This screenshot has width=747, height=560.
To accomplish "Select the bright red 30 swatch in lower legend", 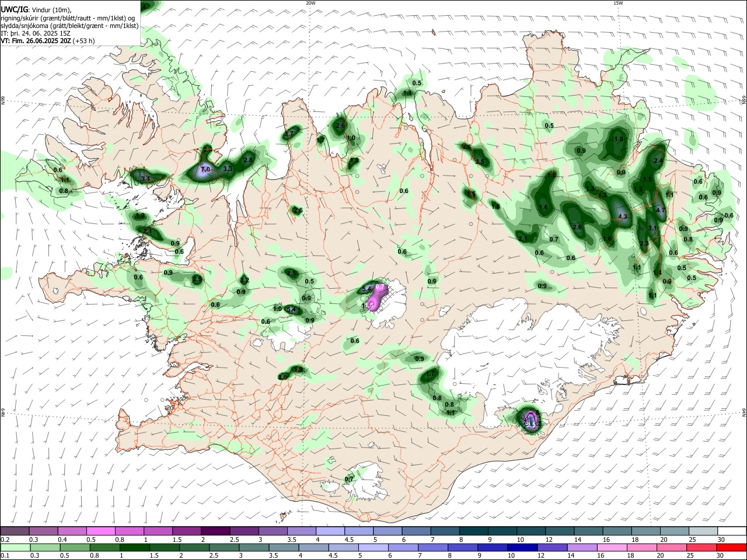I will (x=731, y=547).
